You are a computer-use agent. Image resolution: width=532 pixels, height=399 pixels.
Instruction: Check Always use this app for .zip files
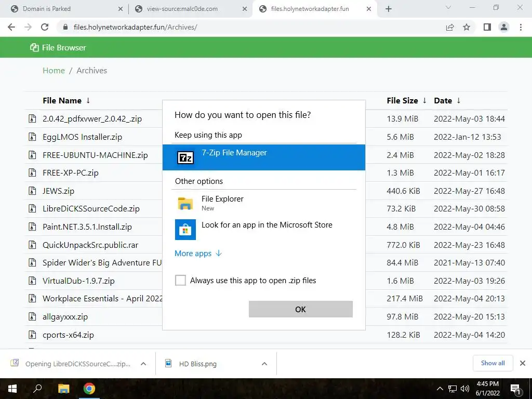[180, 280]
